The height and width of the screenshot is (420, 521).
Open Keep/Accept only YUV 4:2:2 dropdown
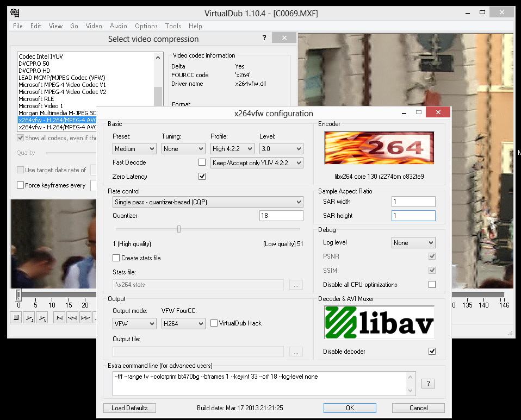(257, 162)
